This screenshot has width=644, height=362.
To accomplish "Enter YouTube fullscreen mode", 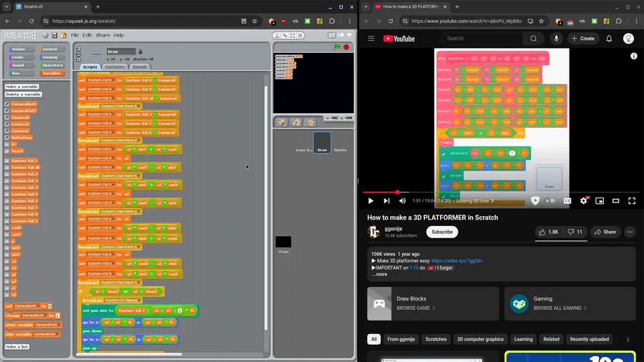I will point(632,201).
